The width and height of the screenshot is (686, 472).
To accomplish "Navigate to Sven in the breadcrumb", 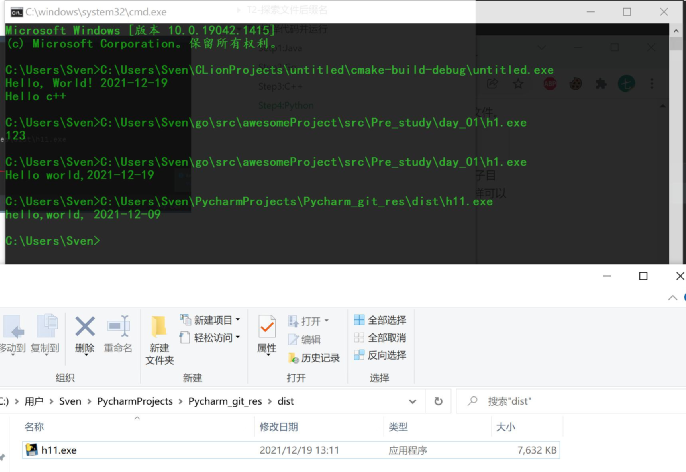I will coord(70,401).
